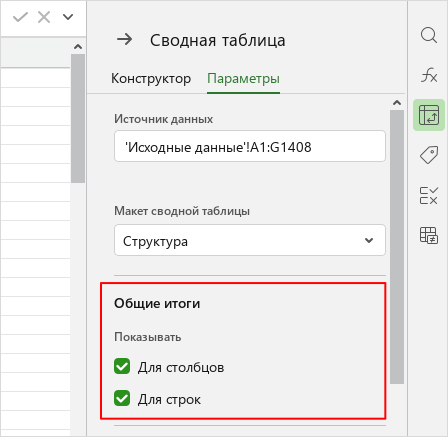Open the search panel magnifier icon
This screenshot has width=448, height=437.
tap(429, 35)
